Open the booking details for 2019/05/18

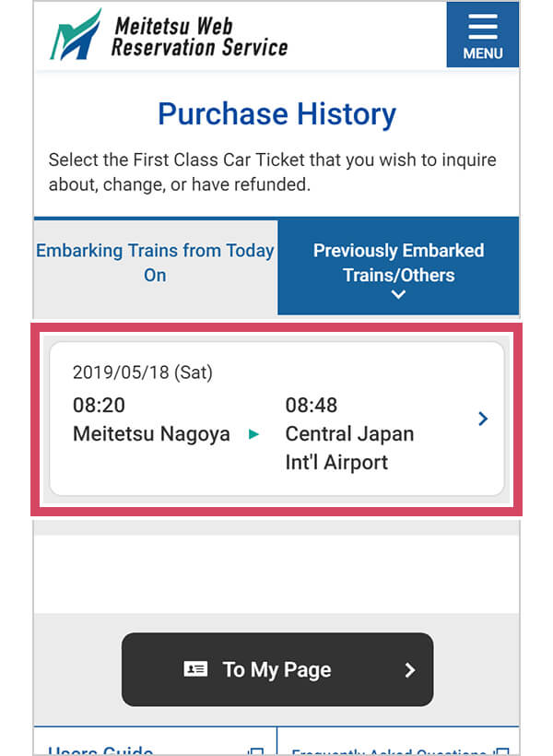(276, 419)
